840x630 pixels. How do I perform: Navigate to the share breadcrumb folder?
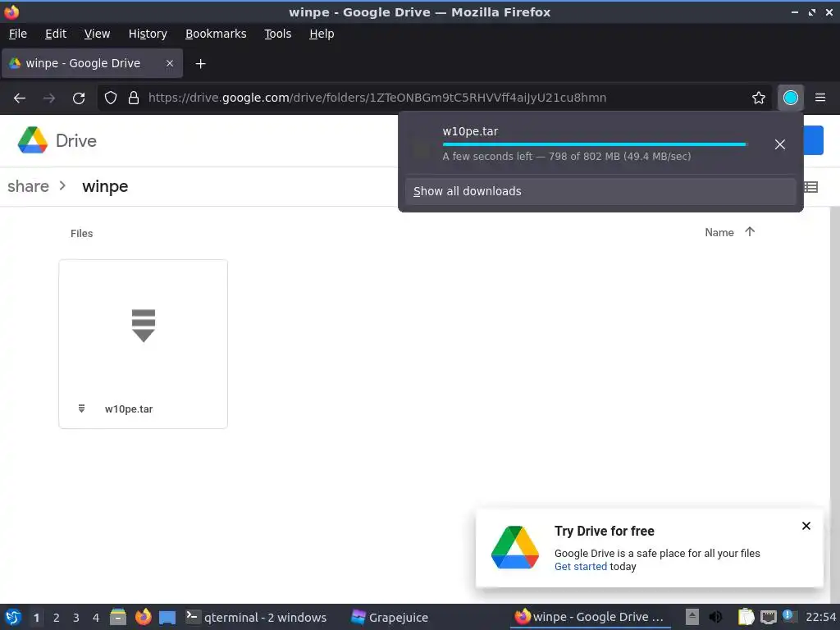tap(28, 186)
